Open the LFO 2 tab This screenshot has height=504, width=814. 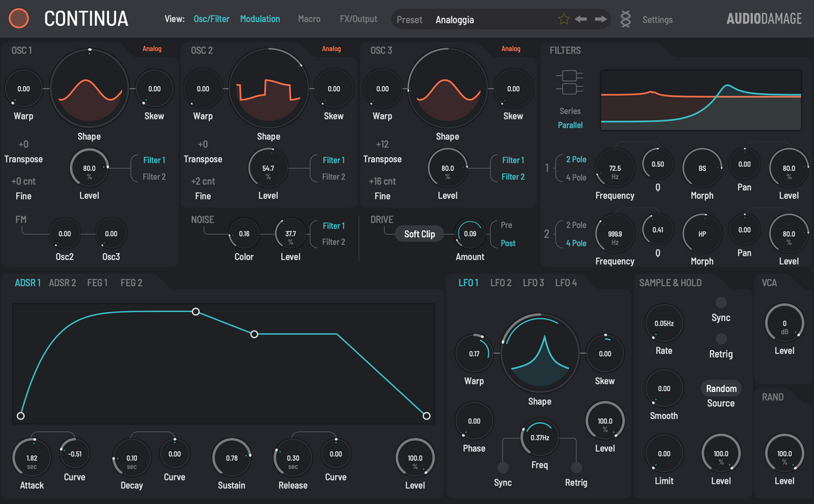tap(501, 283)
